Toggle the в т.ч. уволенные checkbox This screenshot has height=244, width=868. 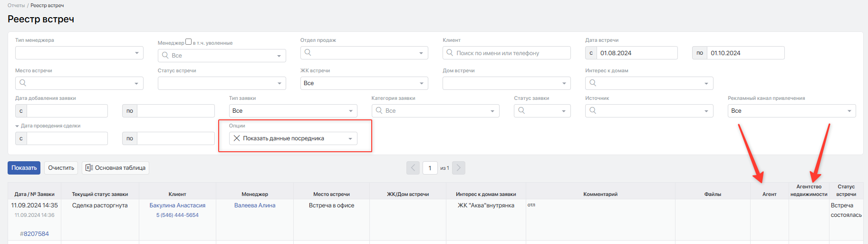click(x=188, y=42)
